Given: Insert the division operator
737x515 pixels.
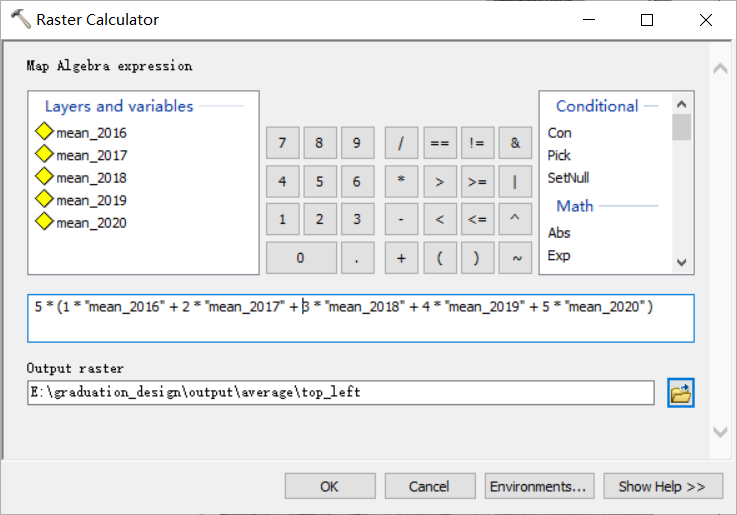Looking at the screenshot, I should tap(401, 142).
